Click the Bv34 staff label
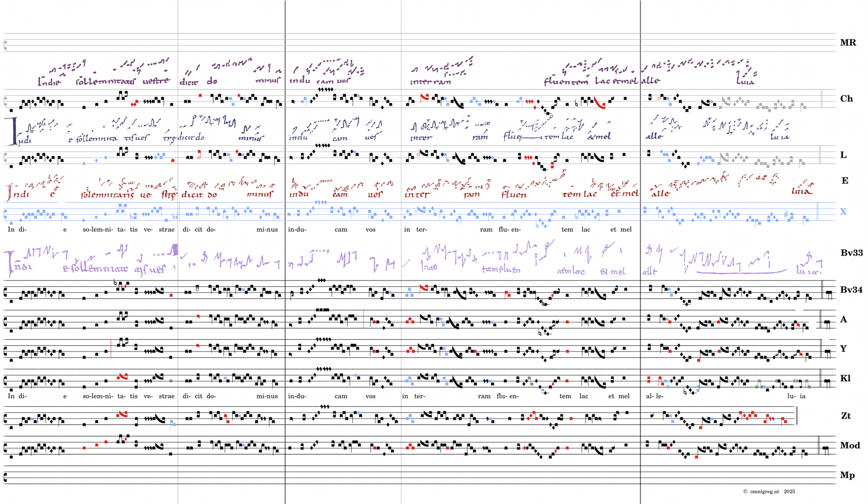The height and width of the screenshot is (504, 868). [851, 290]
